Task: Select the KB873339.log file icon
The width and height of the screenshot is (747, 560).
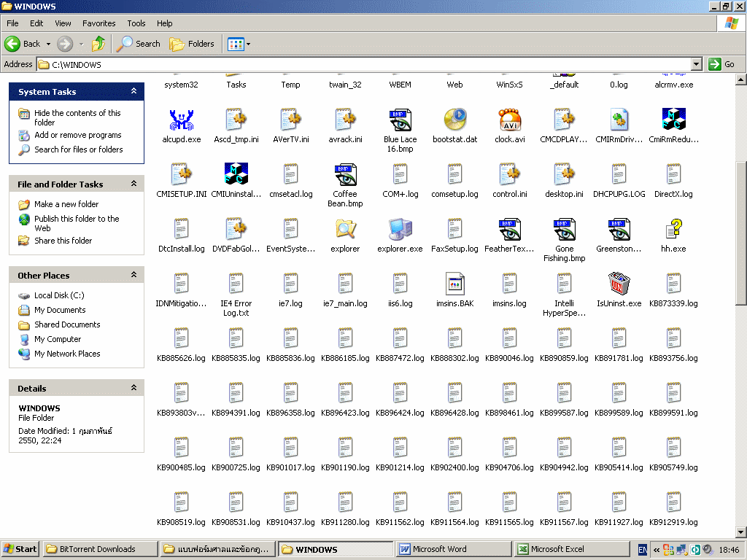Action: tap(673, 284)
